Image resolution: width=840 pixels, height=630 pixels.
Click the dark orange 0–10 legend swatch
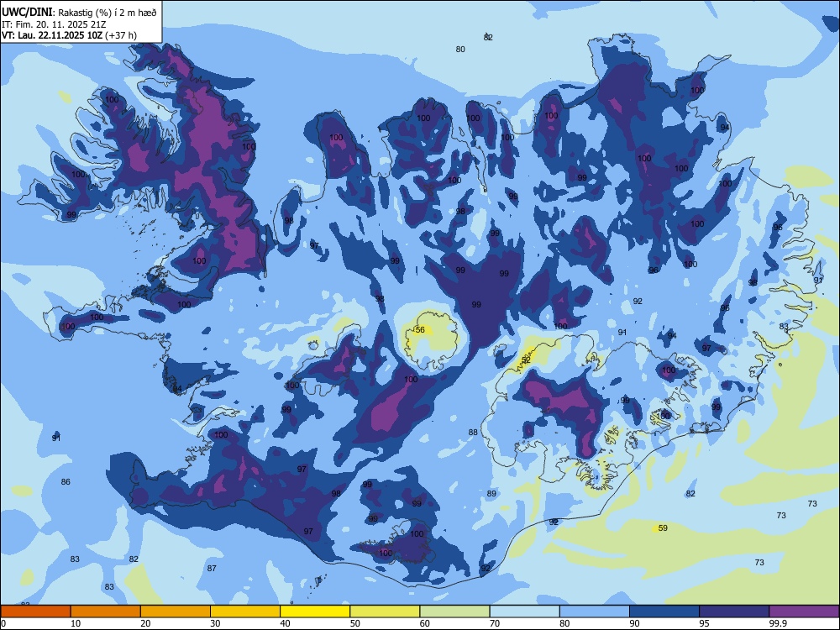pyautogui.click(x=35, y=612)
